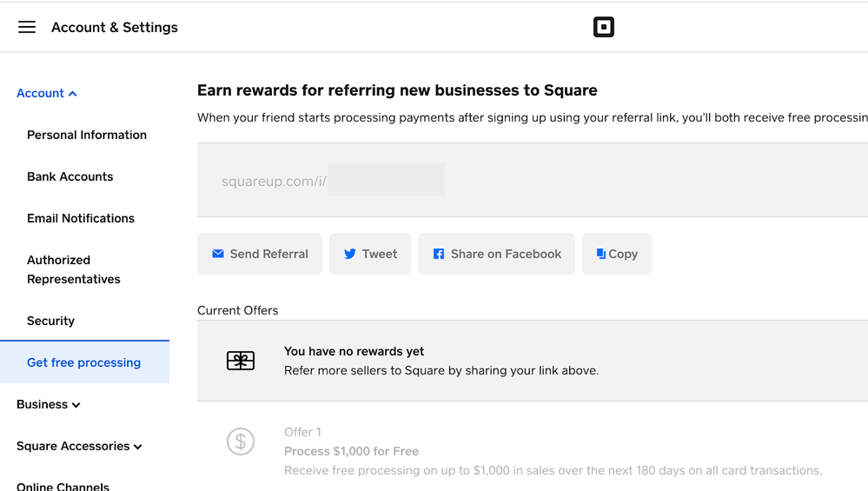Click the Square logo in header

tap(603, 27)
